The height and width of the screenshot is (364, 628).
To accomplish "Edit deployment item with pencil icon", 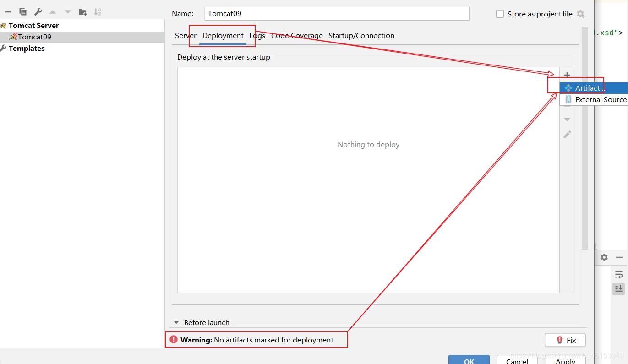I will [x=567, y=134].
